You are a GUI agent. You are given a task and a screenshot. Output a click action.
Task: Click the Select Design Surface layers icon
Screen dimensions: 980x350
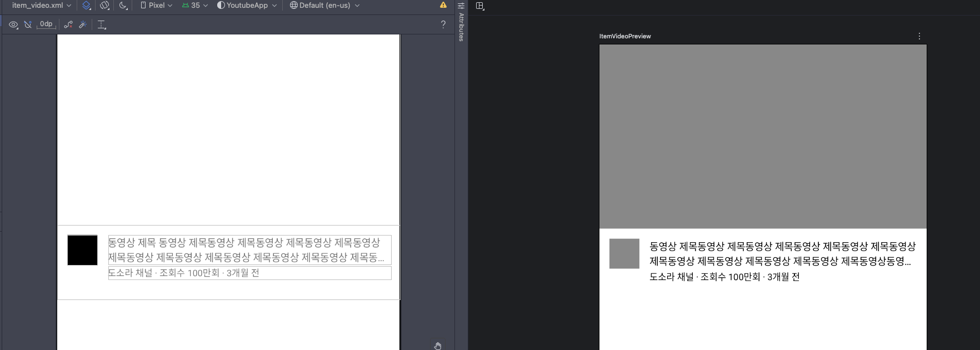(87, 6)
